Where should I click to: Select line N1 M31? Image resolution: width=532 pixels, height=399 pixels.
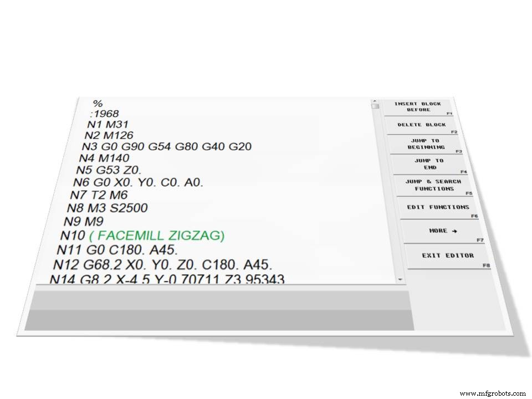[109, 125]
